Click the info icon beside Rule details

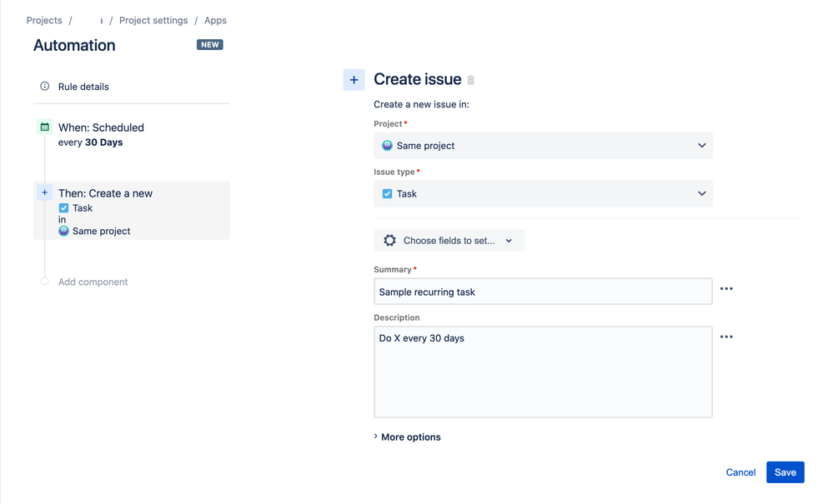(44, 86)
